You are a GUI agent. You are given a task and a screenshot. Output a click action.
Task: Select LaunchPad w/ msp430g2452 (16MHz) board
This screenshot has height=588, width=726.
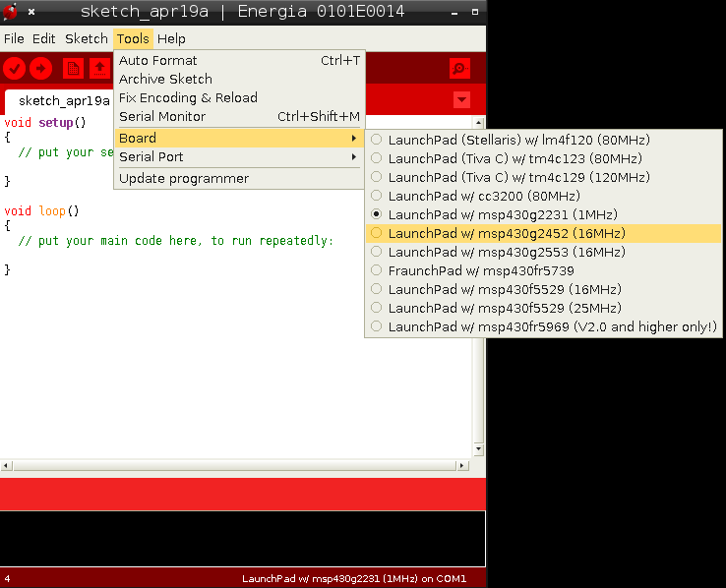point(543,233)
